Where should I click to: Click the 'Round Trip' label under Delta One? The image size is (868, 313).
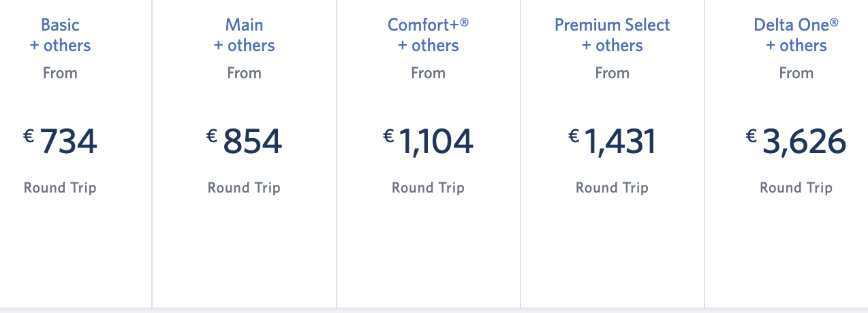pos(796,188)
